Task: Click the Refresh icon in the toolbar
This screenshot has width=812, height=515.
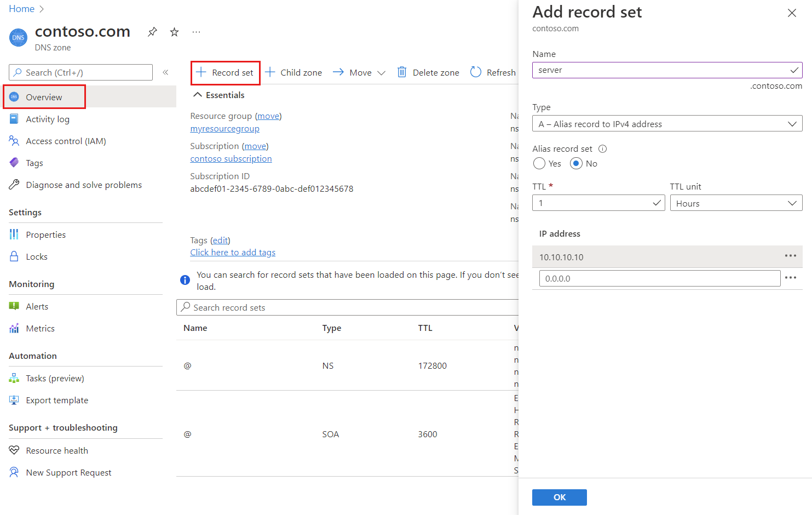Action: coord(476,72)
